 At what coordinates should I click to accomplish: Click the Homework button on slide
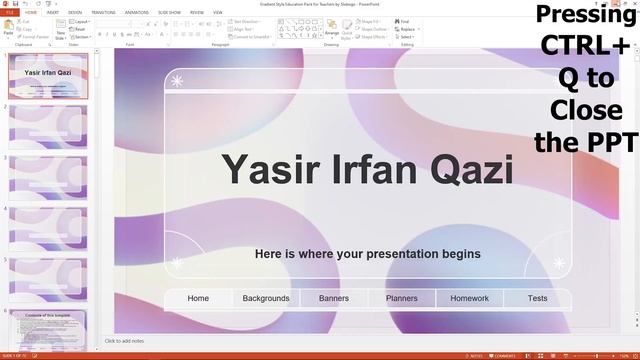point(469,298)
